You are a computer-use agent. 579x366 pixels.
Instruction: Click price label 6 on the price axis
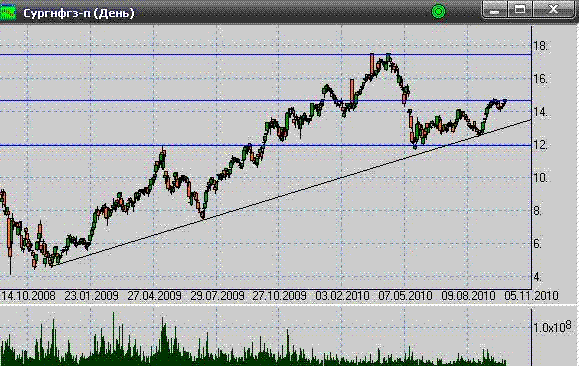[x=538, y=244]
